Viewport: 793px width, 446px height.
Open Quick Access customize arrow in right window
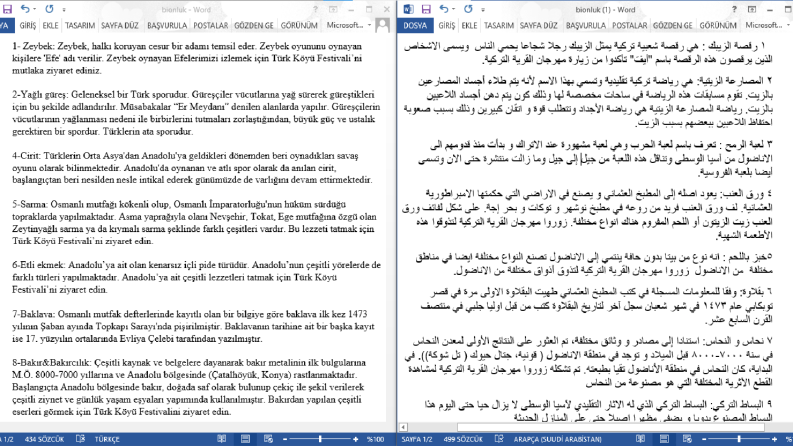click(x=482, y=10)
